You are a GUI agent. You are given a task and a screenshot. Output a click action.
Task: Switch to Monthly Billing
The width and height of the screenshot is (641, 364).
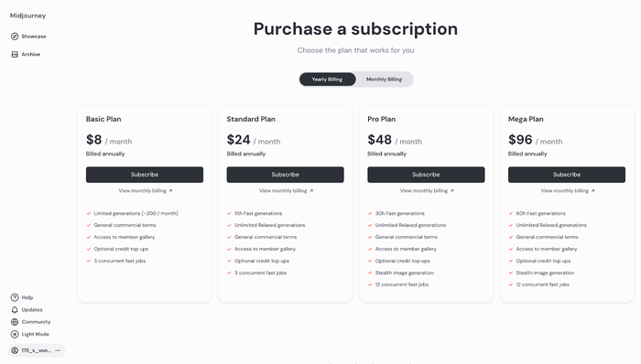[x=384, y=80]
